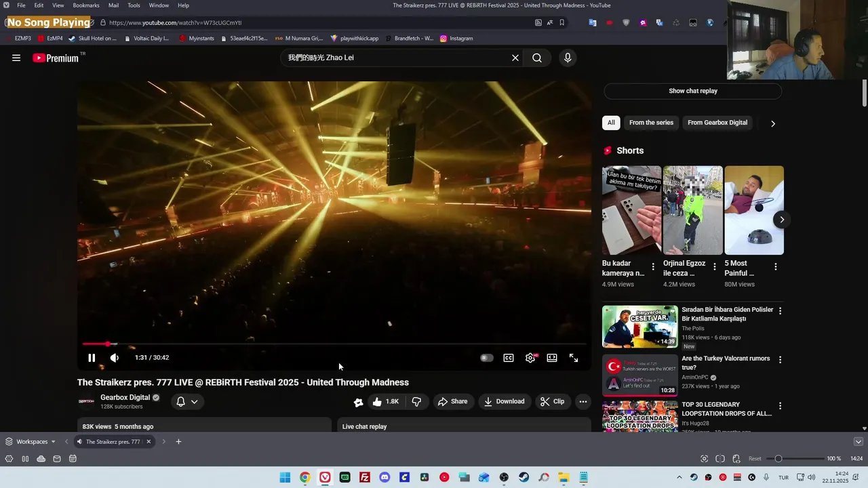Click the YouTube search magnifier button

[537, 58]
